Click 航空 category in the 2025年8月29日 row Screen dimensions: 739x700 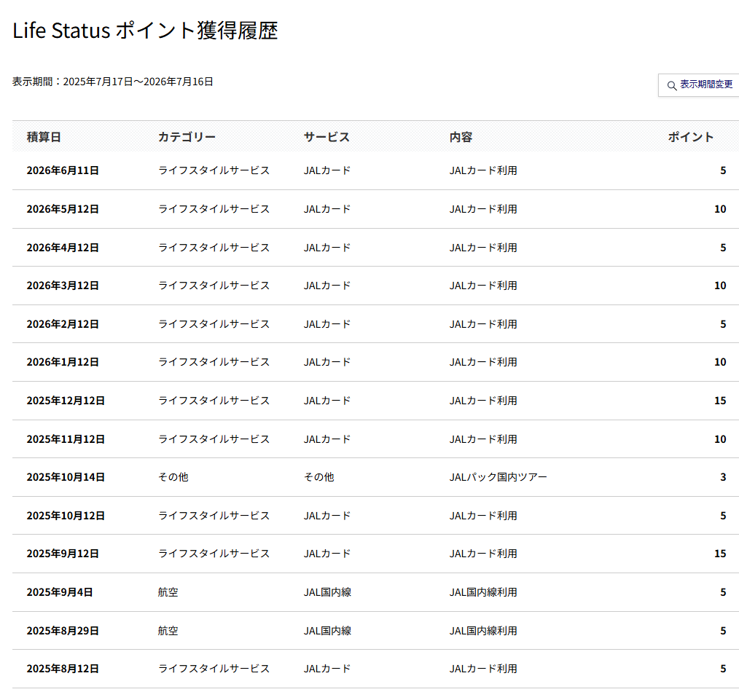point(168,632)
